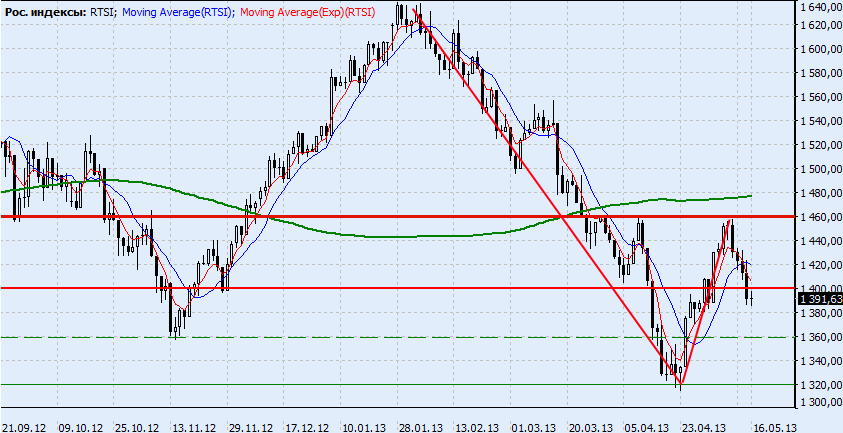Select the blue 'Moving Average(RTSI);' legend entry

178,12
